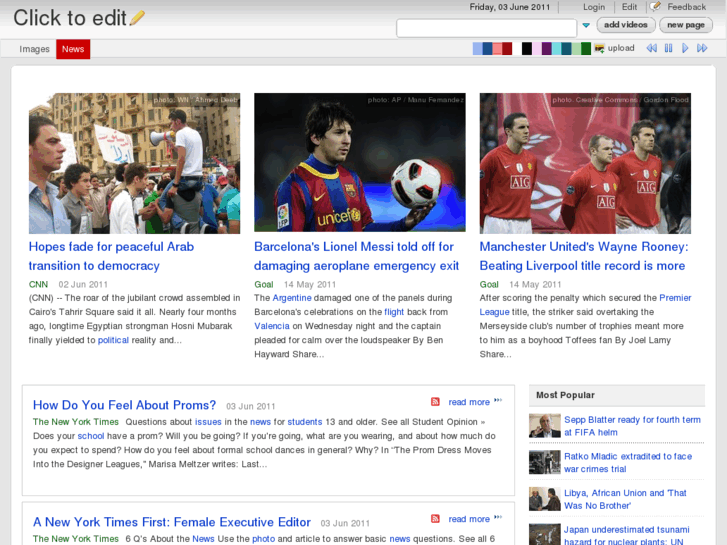Click the 'Click to edit' title
This screenshot has width=727, height=545.
click(x=70, y=18)
